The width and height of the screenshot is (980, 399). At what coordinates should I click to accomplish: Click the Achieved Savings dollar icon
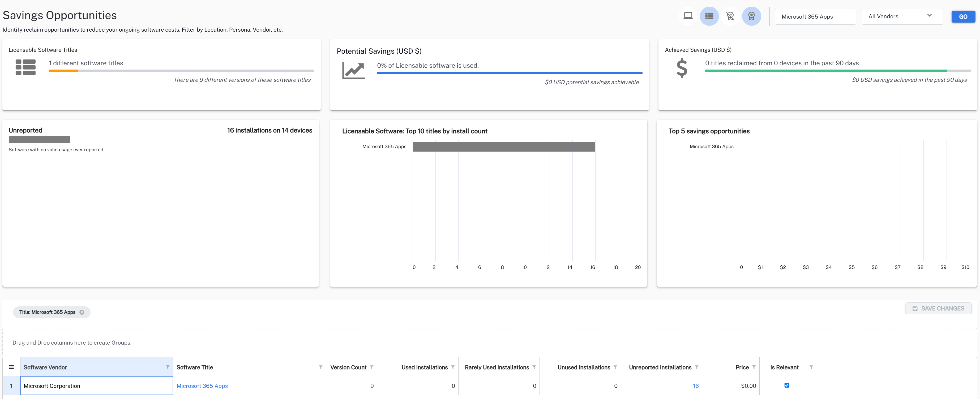tap(682, 68)
